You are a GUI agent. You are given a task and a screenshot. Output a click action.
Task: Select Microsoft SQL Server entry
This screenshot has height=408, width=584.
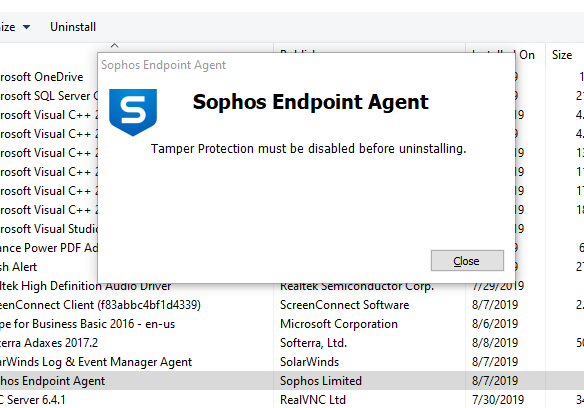click(x=49, y=96)
